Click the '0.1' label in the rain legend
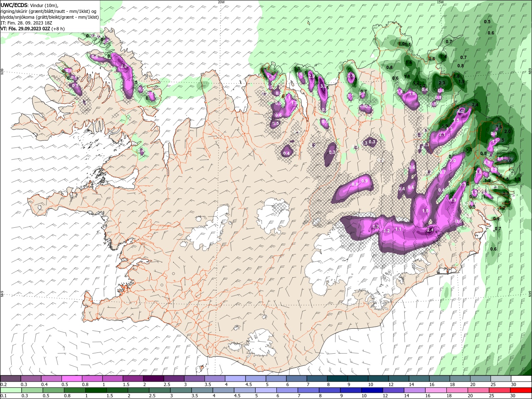The image size is (532, 399). [3, 396]
